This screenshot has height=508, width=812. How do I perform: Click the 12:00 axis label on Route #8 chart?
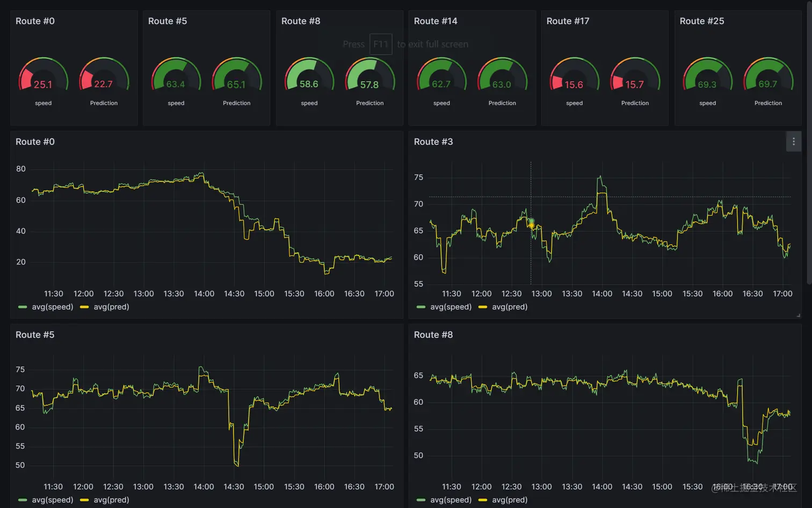pos(481,486)
